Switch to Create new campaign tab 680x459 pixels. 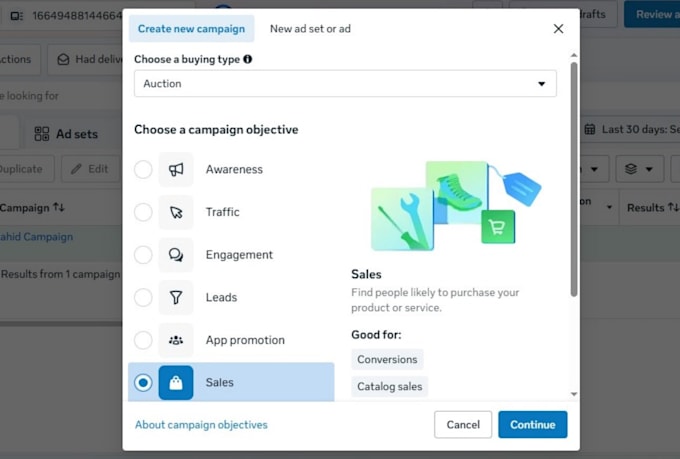pos(191,29)
